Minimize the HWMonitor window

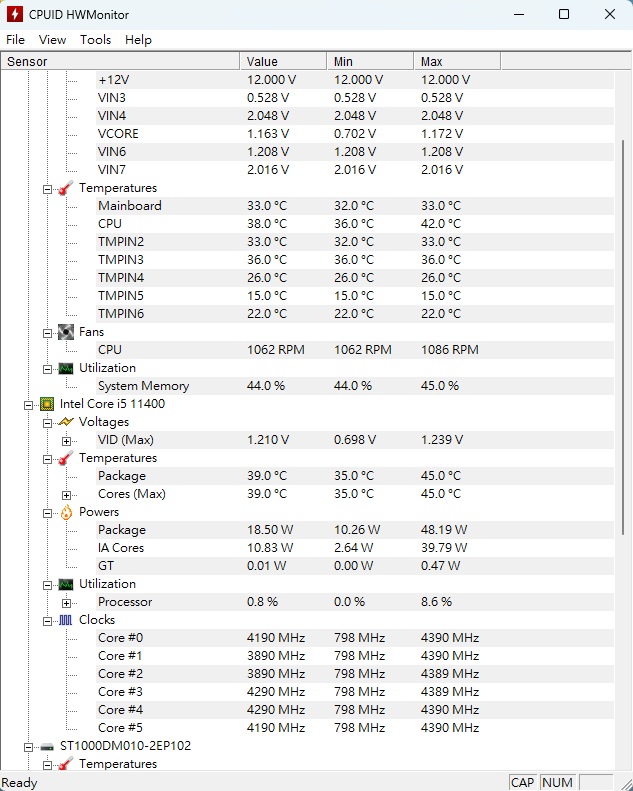[x=519, y=14]
